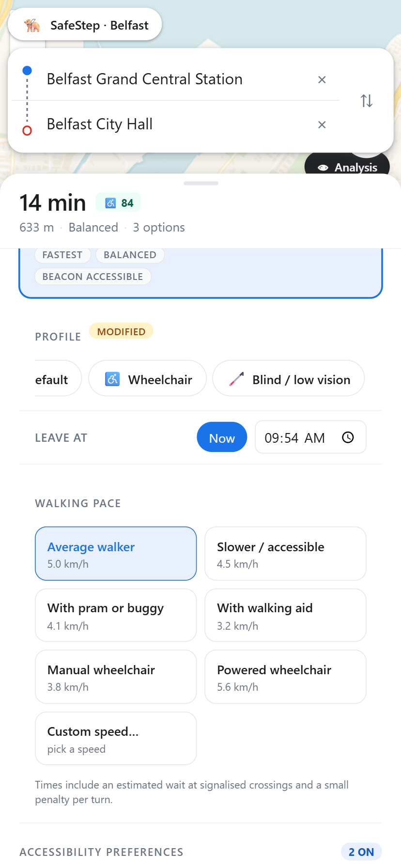This screenshot has width=401, height=868.
Task: Expand Accessibility Preferences via 2 ON badge
Action: coord(361,852)
